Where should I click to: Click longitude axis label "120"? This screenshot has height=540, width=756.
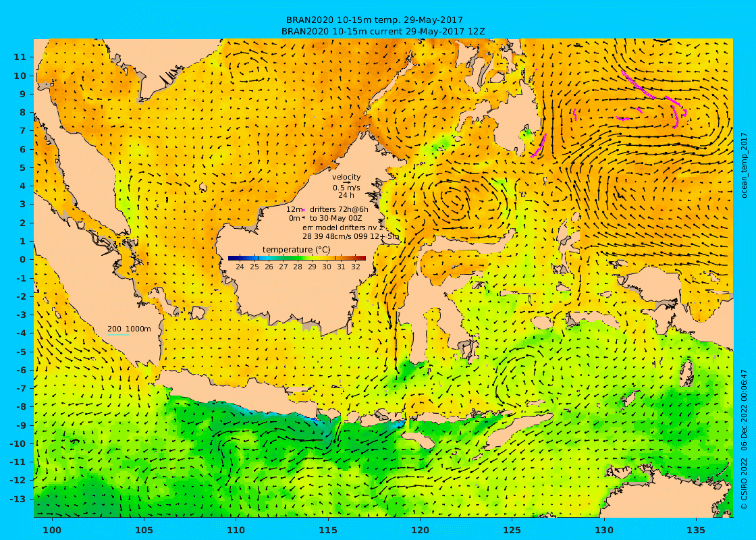pos(420,531)
